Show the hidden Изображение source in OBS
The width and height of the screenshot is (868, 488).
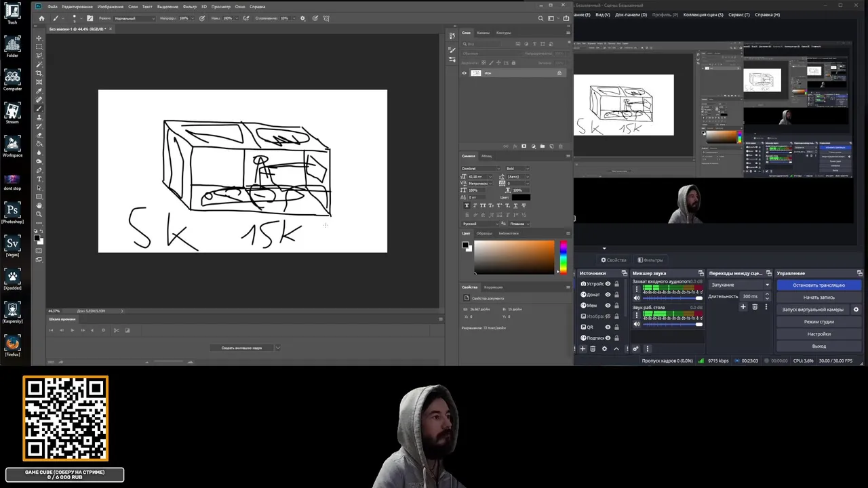coord(608,317)
